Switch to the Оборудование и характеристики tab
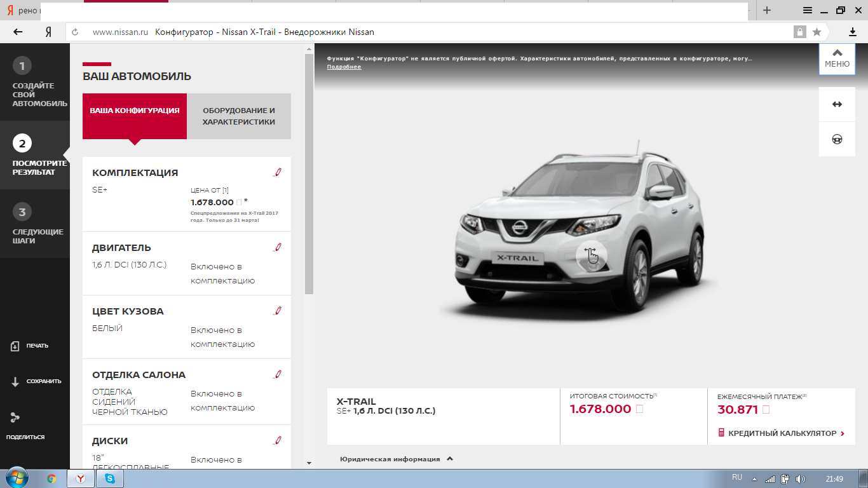The height and width of the screenshot is (488, 868). [239, 116]
